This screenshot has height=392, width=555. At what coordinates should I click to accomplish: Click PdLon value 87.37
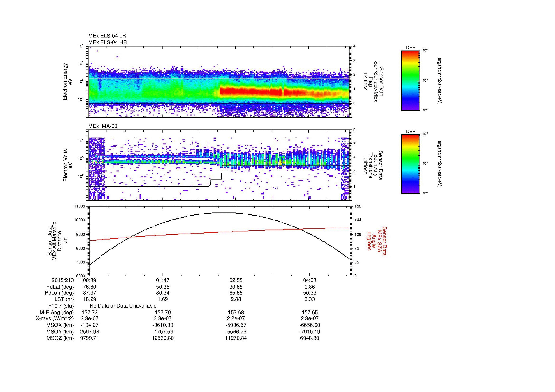coord(89,293)
